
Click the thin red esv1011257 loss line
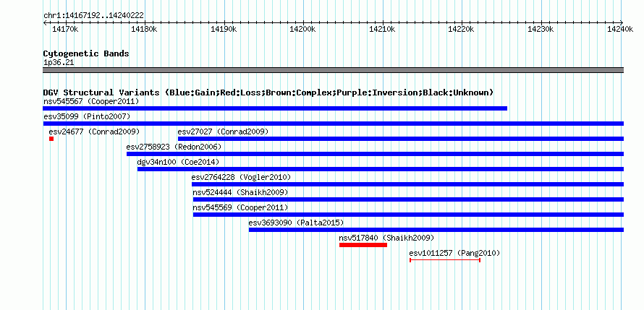click(445, 260)
